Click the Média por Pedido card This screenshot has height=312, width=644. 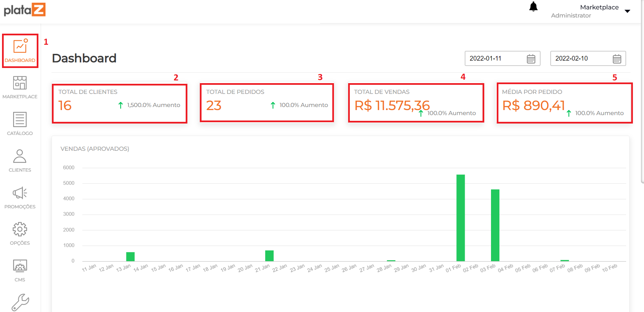point(564,103)
